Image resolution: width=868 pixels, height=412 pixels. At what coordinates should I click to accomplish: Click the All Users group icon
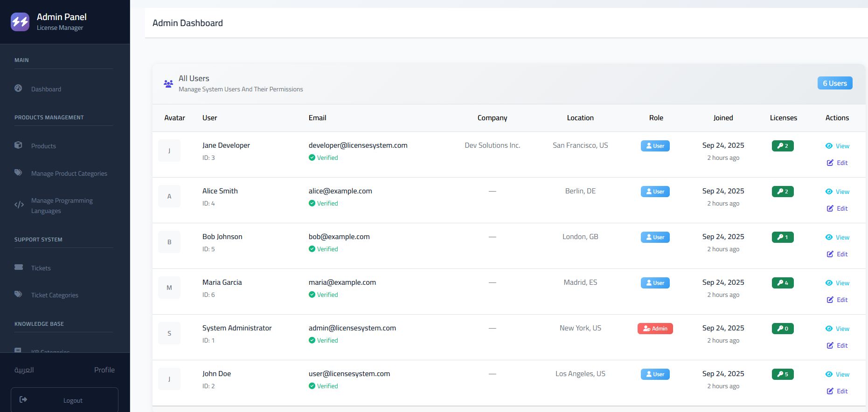[x=168, y=84]
